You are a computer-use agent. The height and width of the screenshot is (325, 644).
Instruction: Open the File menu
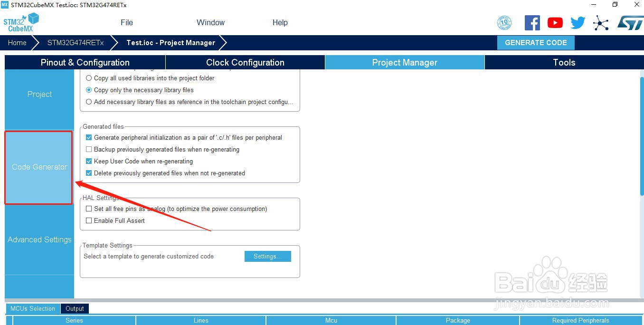[x=127, y=22]
